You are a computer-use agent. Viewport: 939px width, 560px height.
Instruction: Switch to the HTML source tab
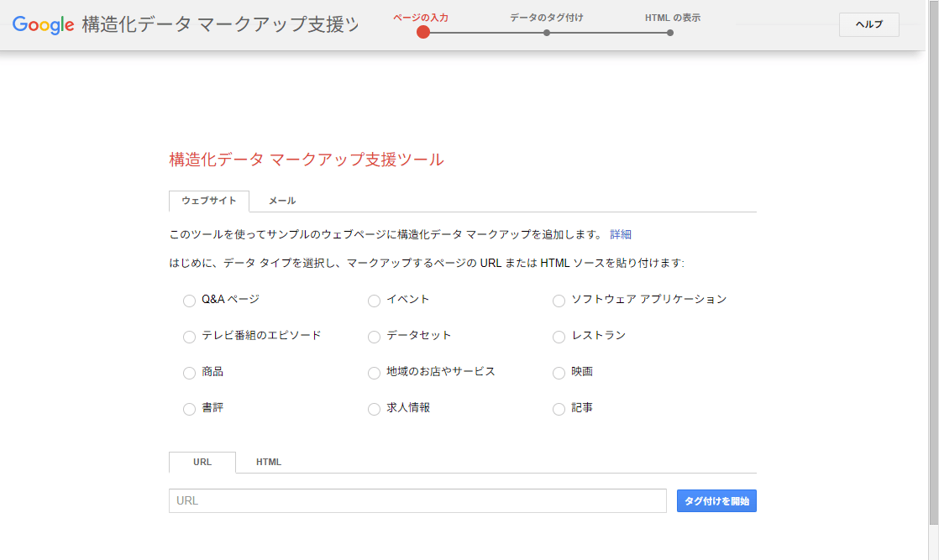(269, 462)
